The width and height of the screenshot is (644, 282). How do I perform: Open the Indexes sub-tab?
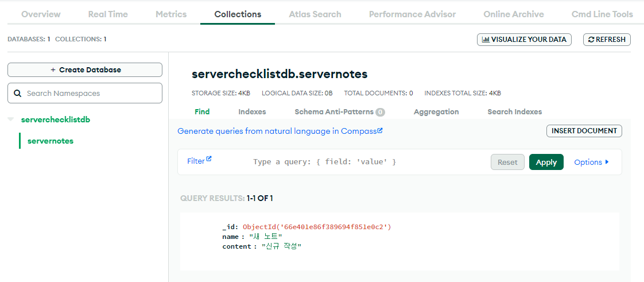(x=252, y=112)
